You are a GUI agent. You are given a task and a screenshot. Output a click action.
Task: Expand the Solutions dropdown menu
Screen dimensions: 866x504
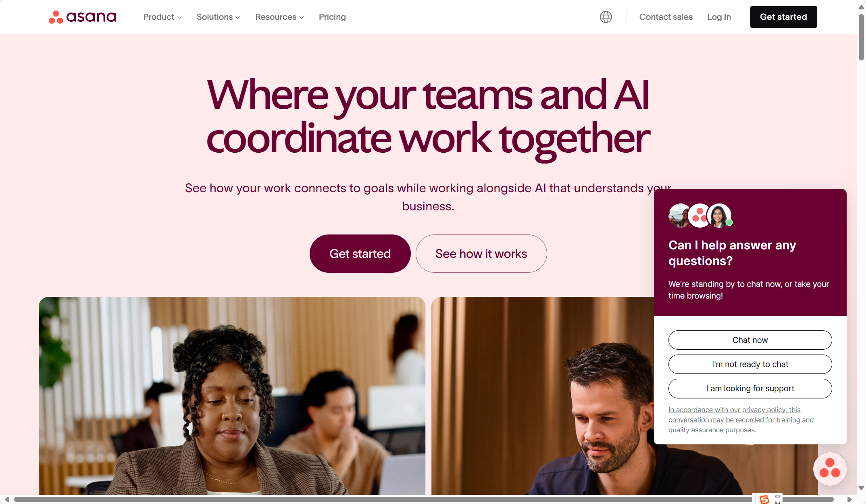[x=218, y=17]
